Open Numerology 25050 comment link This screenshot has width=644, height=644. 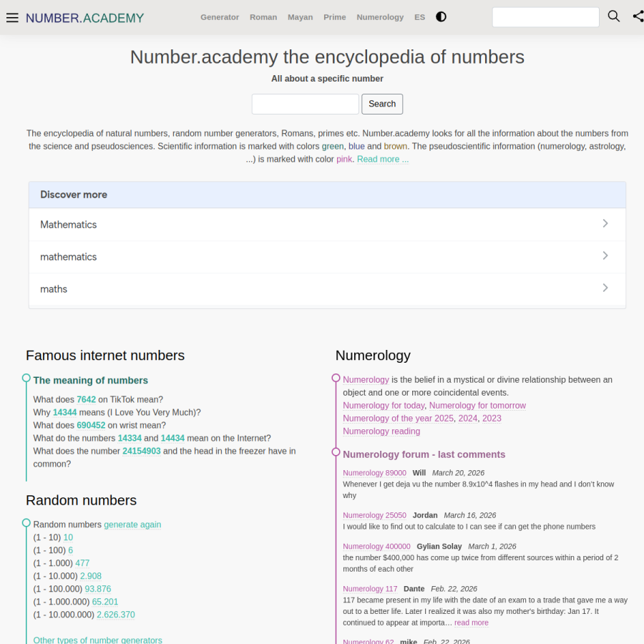374,515
